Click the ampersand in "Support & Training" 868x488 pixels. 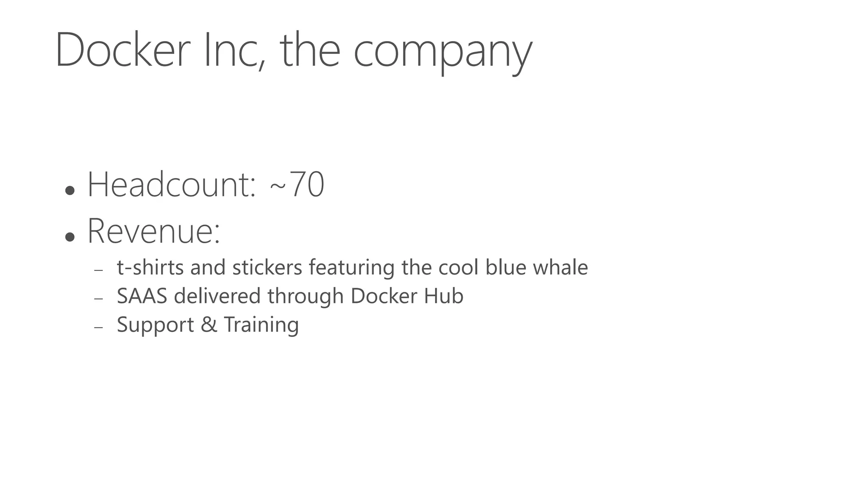(209, 325)
